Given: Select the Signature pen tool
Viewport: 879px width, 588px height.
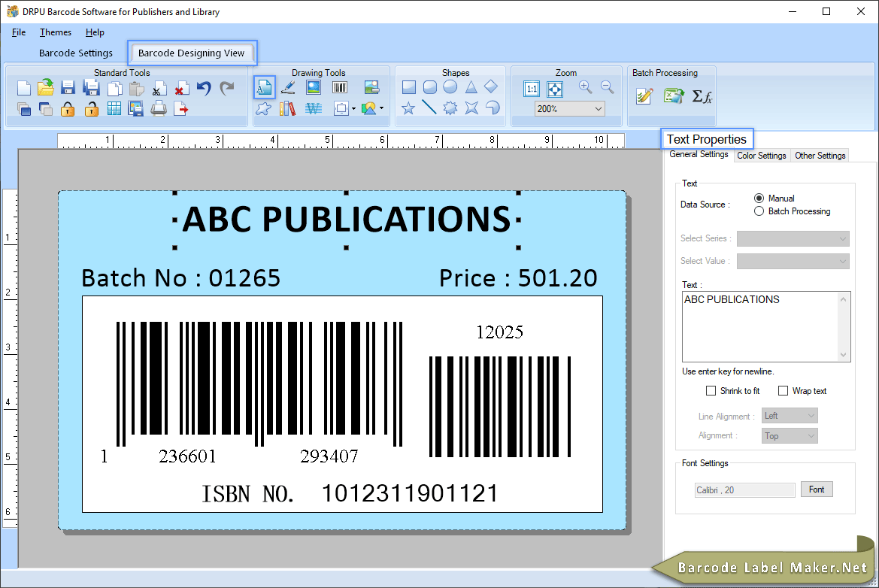Looking at the screenshot, I should tap(288, 87).
